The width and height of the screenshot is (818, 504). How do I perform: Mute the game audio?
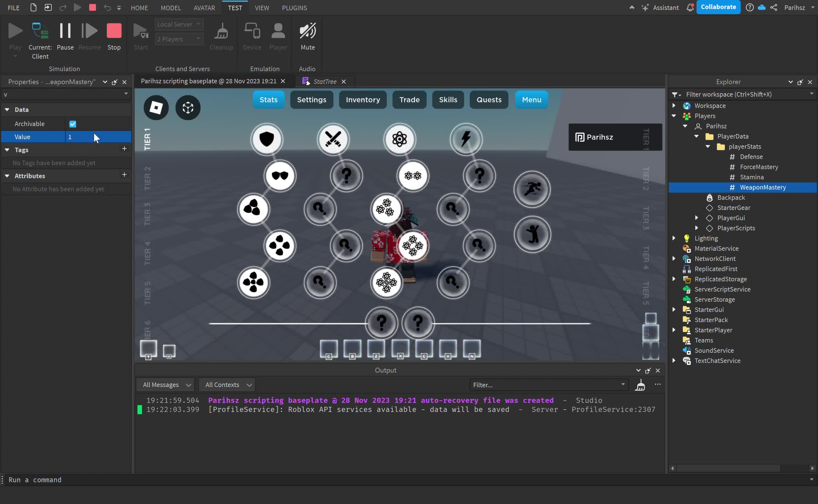coord(307,31)
